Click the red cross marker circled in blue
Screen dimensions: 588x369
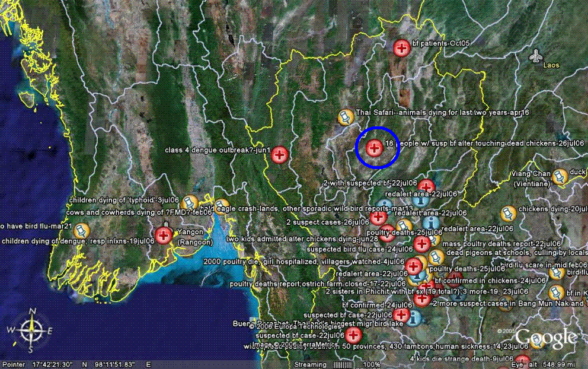(x=374, y=148)
